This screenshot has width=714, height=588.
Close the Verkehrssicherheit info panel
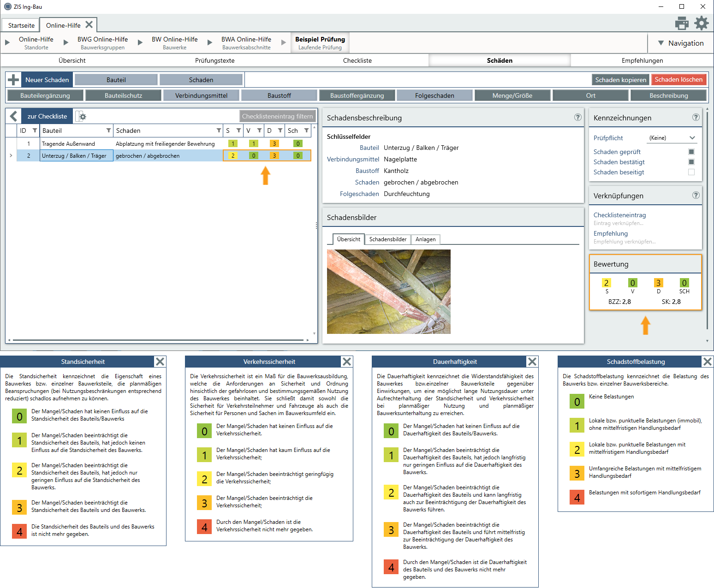click(347, 362)
